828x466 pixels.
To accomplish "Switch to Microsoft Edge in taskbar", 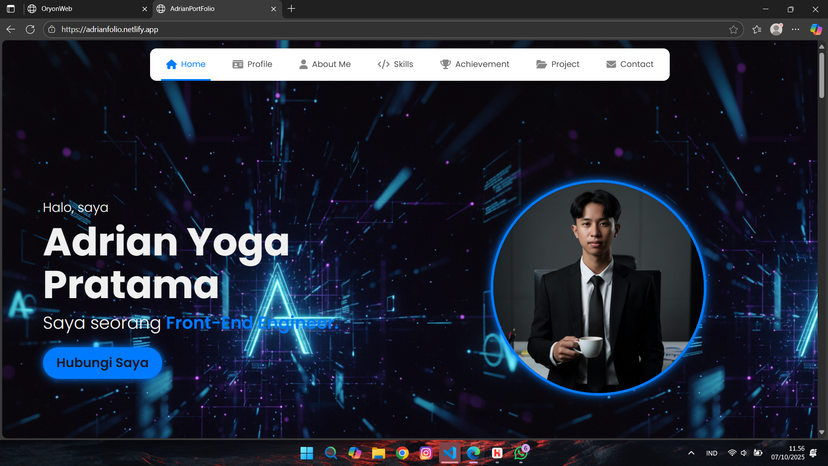I will 473,453.
